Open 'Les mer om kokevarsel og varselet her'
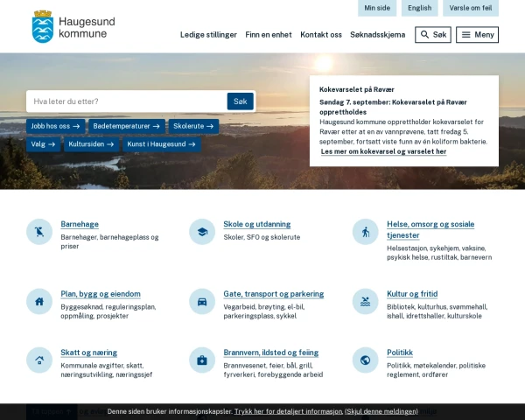 383,151
